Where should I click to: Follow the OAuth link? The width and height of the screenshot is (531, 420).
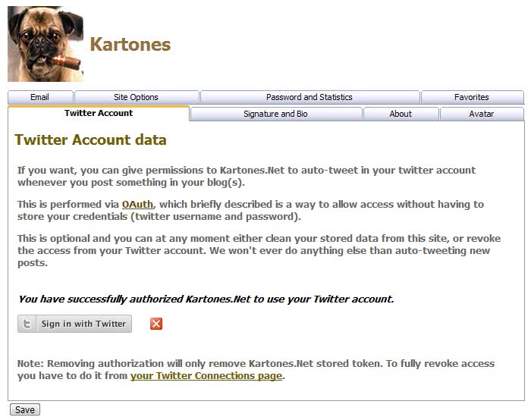point(137,204)
